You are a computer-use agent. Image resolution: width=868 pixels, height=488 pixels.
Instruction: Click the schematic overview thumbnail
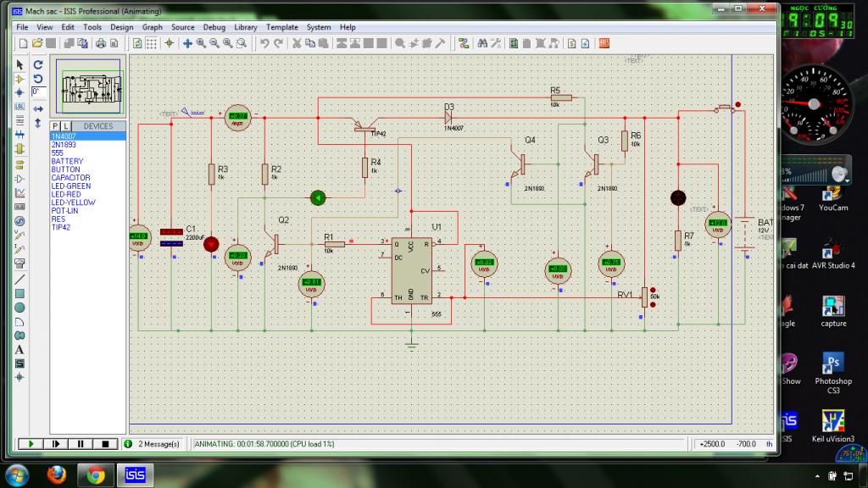click(x=88, y=87)
